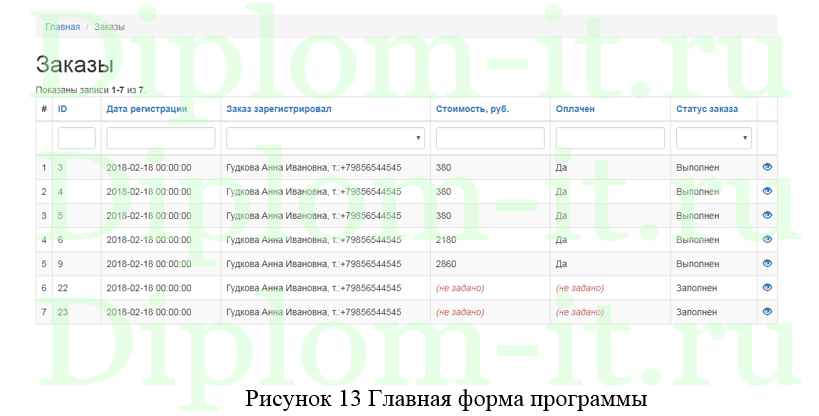The width and height of the screenshot is (819, 416).
Task: Click Заполнен status in row 6
Action: coord(696,288)
